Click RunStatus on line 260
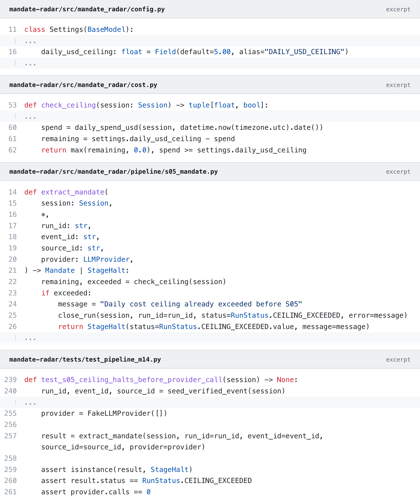 coord(161,481)
